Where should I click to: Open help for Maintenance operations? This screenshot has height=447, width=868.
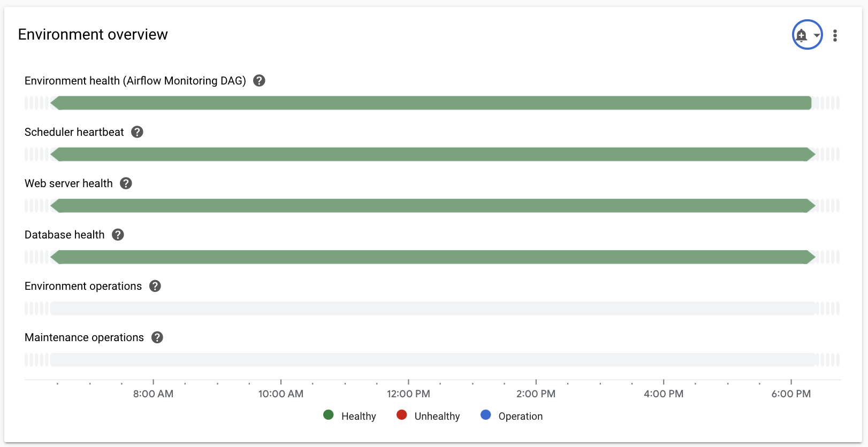(157, 337)
